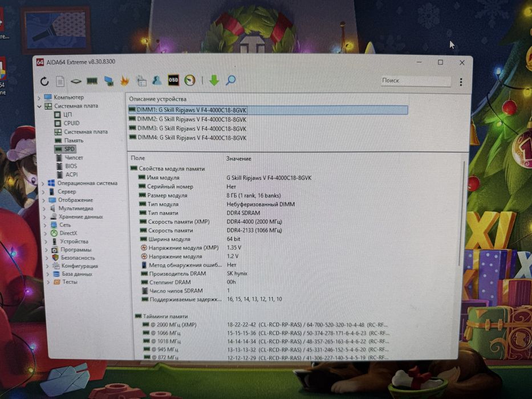The height and width of the screenshot is (399, 532).
Task: Open the OSD panel icon
Action: pyautogui.click(x=173, y=80)
